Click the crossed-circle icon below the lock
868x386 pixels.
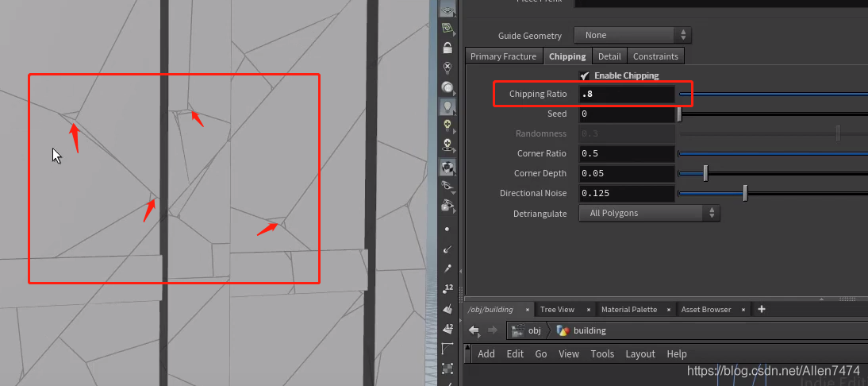(447, 68)
